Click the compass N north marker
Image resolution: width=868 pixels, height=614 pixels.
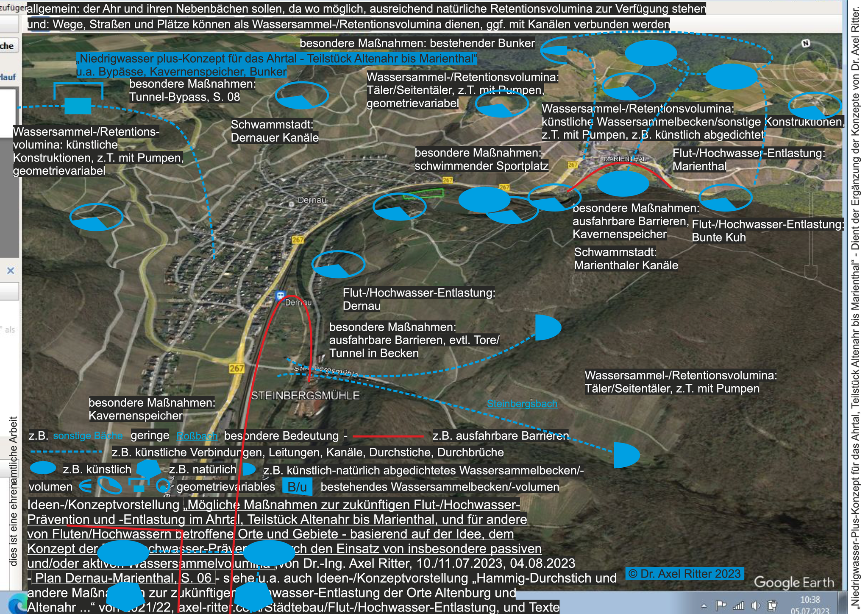tap(806, 43)
